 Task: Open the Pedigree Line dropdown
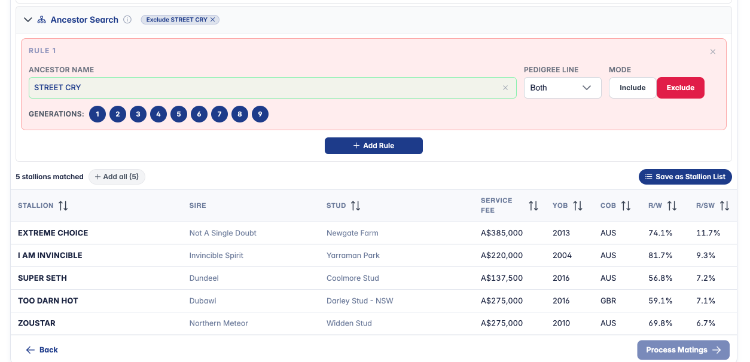562,88
